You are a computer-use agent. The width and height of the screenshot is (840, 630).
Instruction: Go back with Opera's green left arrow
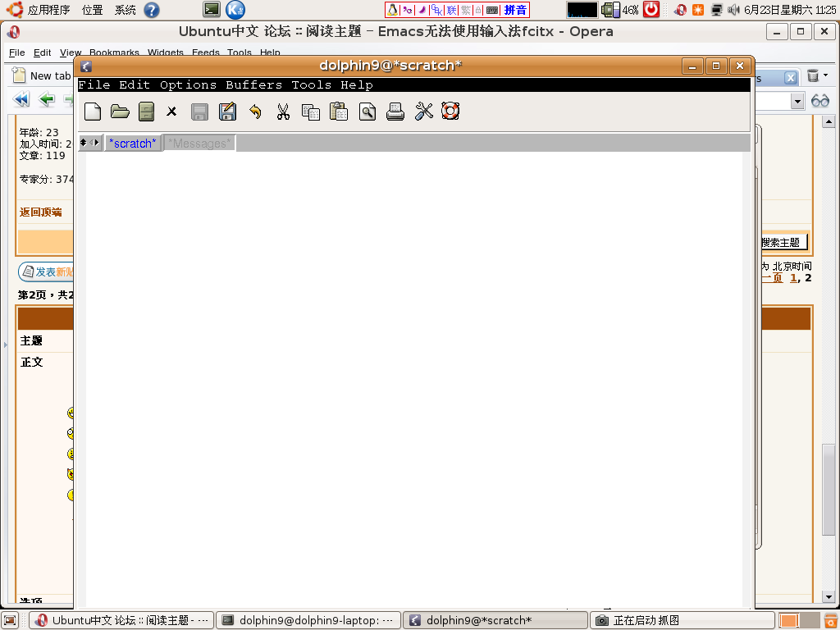[47, 99]
